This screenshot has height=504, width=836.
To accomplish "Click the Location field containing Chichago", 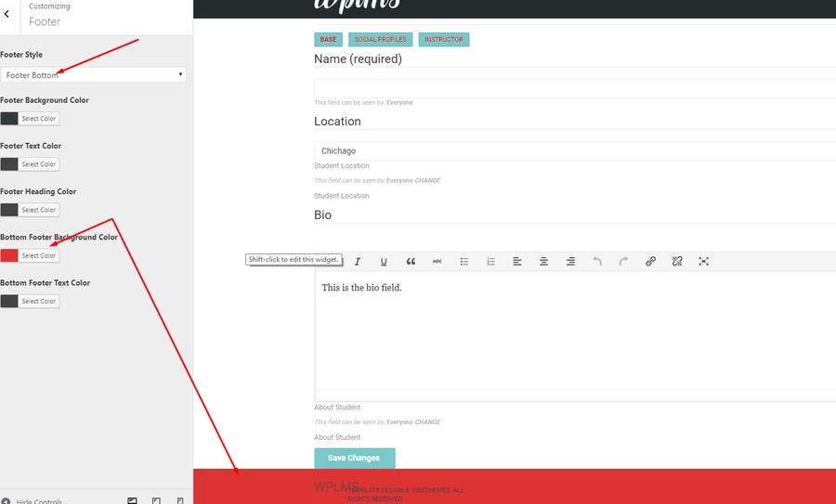I will pos(575,150).
